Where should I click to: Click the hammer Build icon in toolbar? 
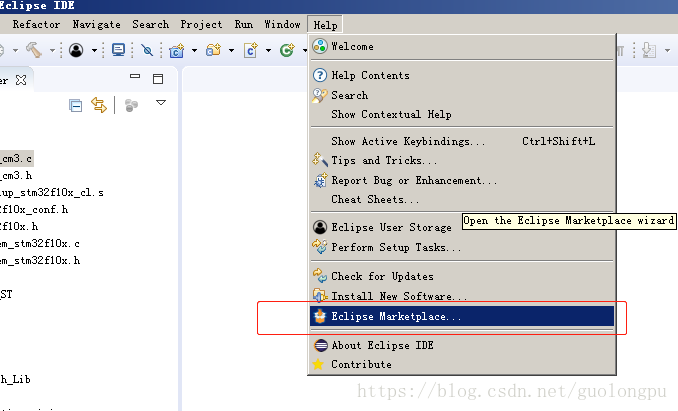[34, 50]
